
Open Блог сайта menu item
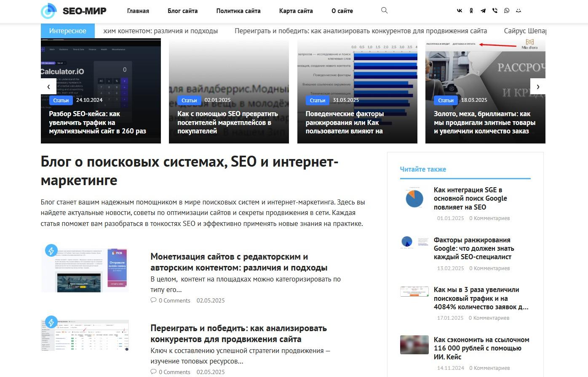(x=183, y=11)
